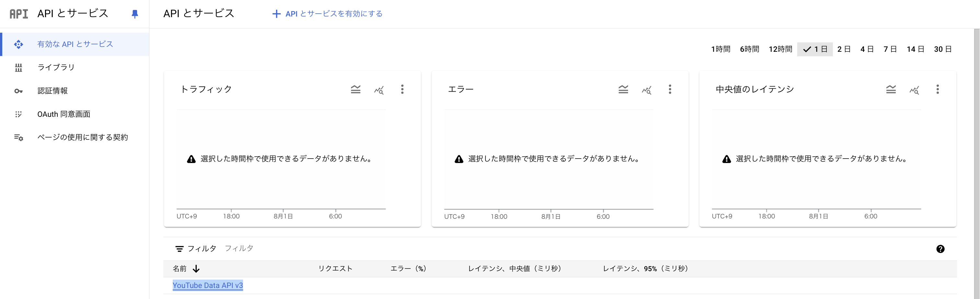Select the 7 日 time range
The width and height of the screenshot is (980, 299).
coord(890,50)
